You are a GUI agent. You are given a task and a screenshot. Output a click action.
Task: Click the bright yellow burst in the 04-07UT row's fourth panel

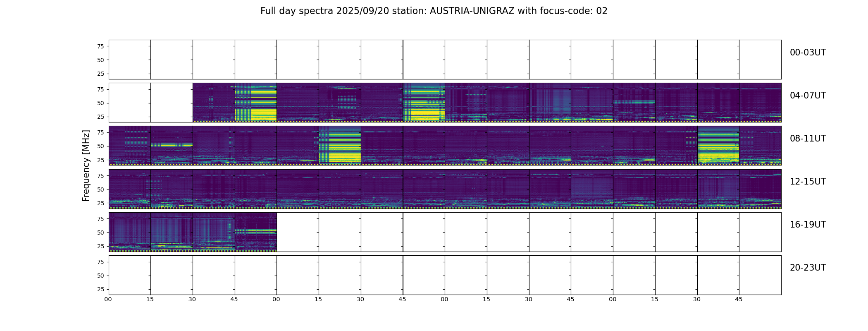[x=256, y=103]
